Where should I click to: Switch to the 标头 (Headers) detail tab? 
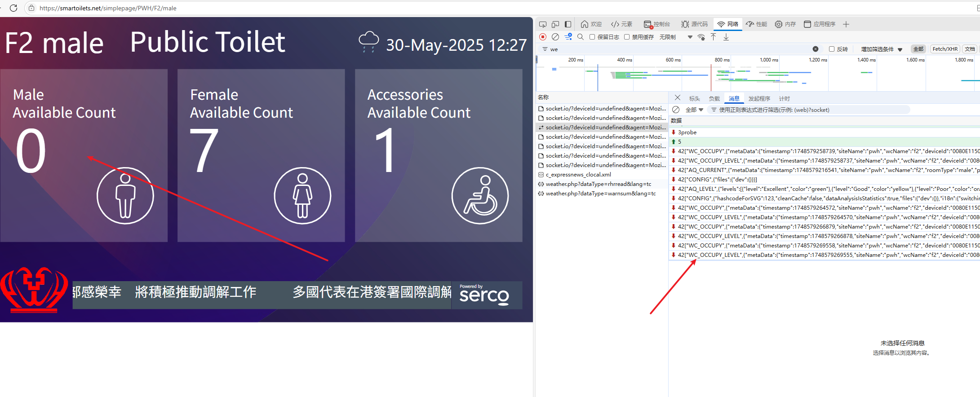[695, 98]
